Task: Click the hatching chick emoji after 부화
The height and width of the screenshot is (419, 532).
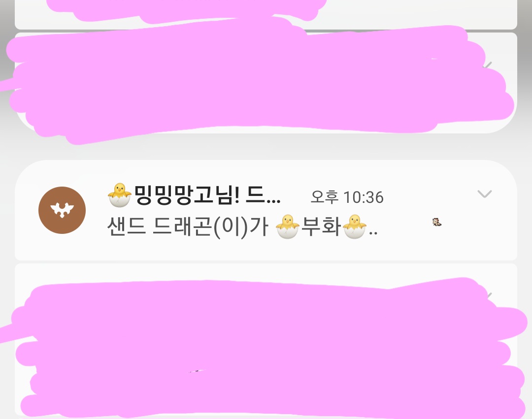Action: coord(355,226)
